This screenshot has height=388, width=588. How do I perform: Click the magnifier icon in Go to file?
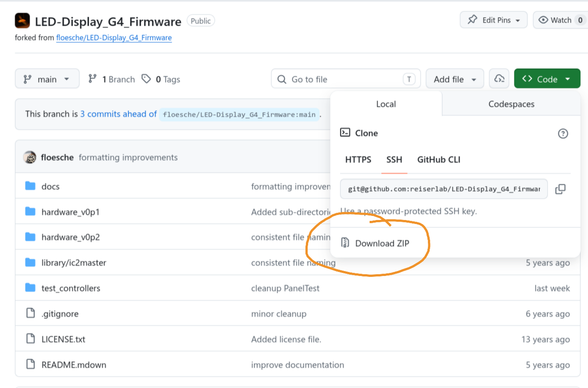pyautogui.click(x=282, y=79)
